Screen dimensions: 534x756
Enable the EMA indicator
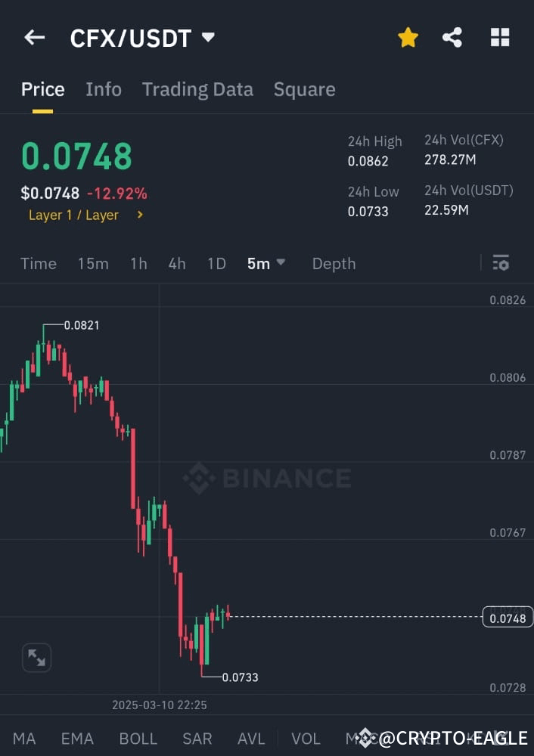76,739
